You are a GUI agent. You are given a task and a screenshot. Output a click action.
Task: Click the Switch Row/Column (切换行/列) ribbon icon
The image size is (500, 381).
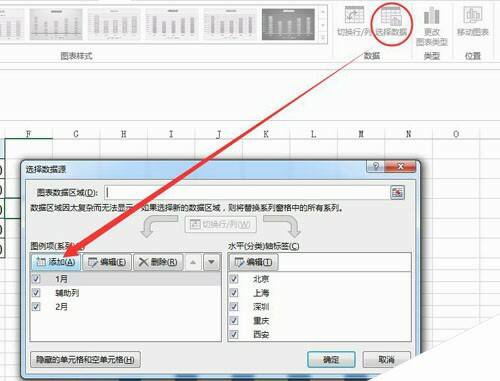354,21
